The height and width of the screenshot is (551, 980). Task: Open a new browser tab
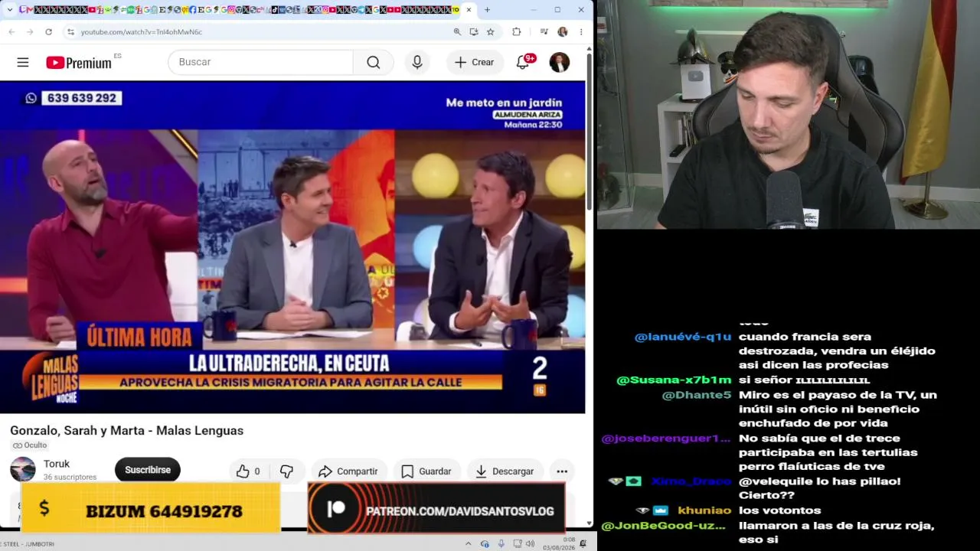(487, 10)
